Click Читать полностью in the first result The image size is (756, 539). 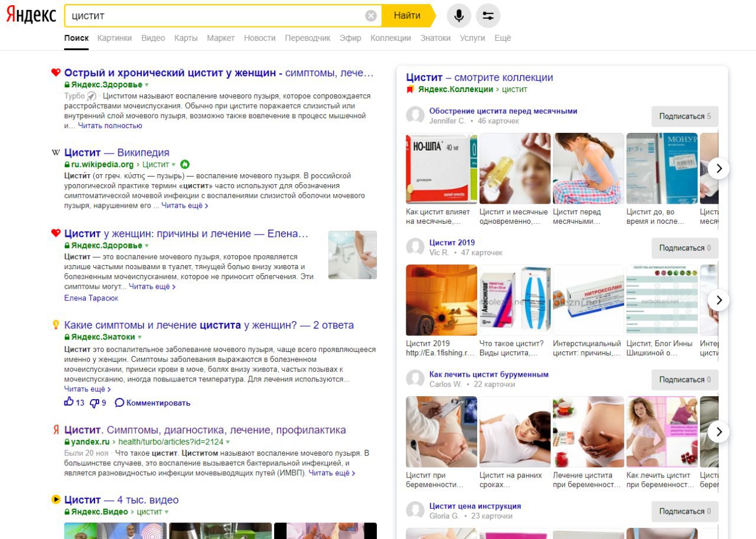point(110,125)
